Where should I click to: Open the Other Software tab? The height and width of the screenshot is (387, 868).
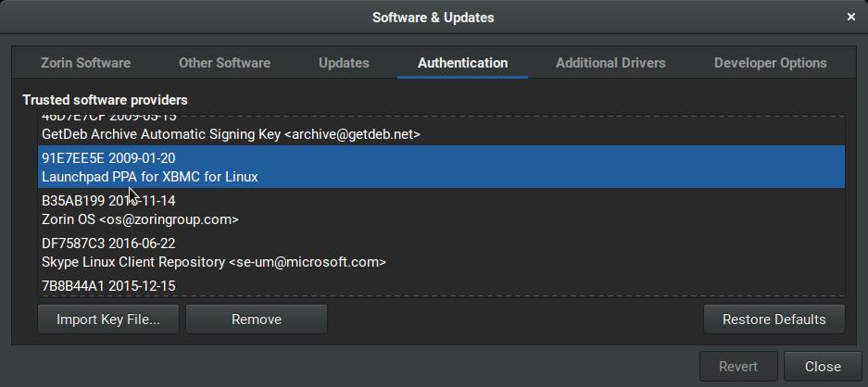click(224, 63)
